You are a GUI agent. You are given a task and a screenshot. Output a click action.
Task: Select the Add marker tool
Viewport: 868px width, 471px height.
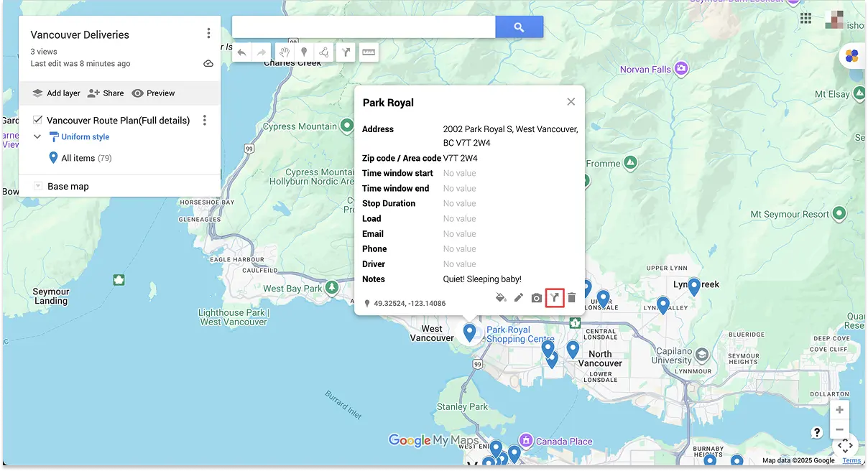click(x=304, y=52)
